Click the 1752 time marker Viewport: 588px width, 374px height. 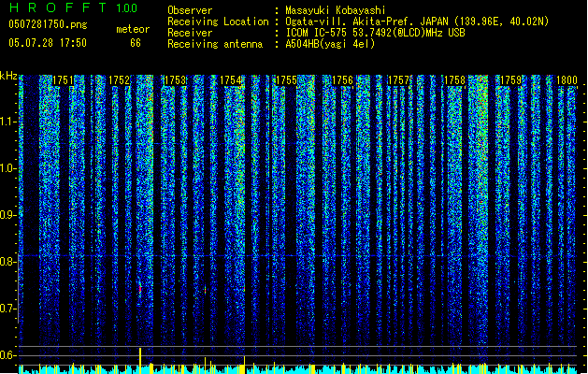[x=119, y=80]
